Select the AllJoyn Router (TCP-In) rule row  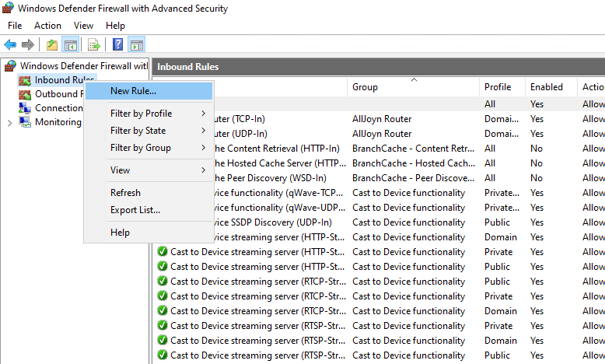tap(378, 119)
